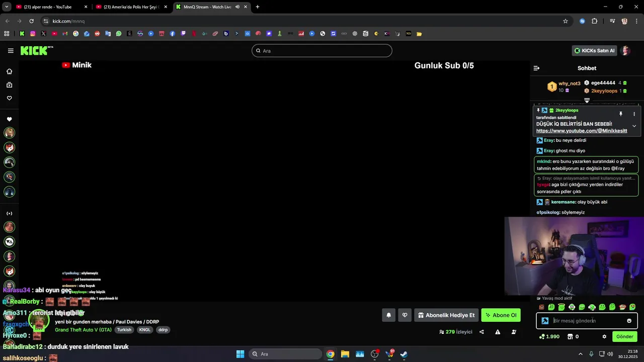Open the pinned Minikkesitt YouTube link

click(x=582, y=131)
